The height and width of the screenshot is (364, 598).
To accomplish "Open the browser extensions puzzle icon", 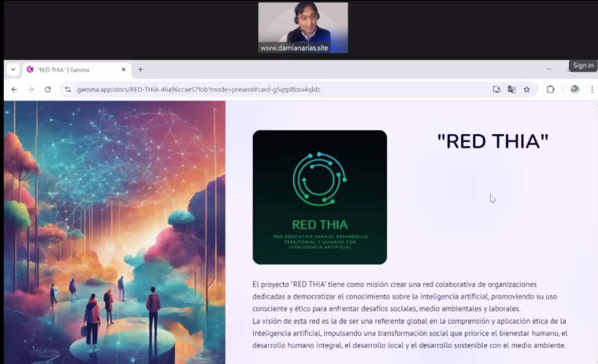I will coord(550,89).
